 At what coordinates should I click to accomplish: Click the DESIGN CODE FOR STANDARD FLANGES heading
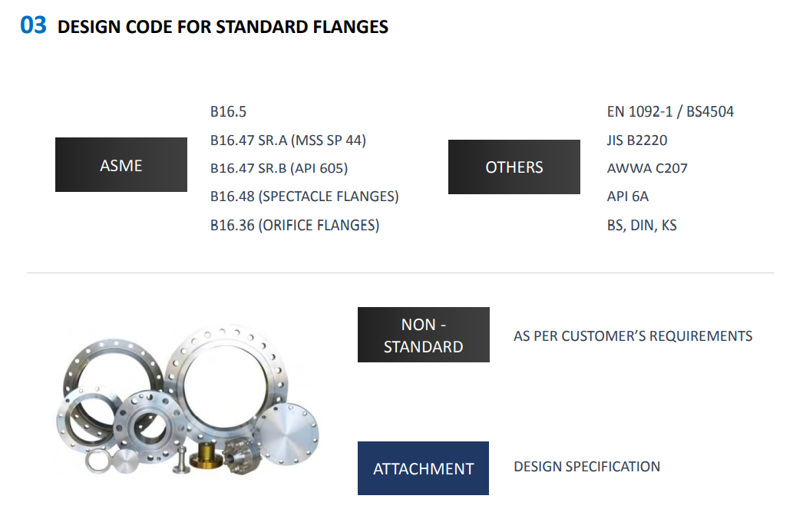[x=223, y=28]
